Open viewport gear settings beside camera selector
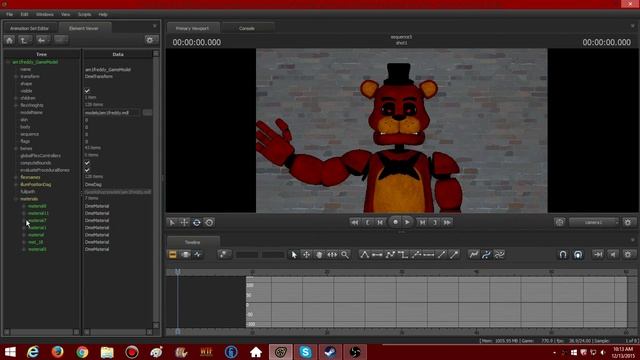This screenshot has height=360, width=640. (x=628, y=222)
